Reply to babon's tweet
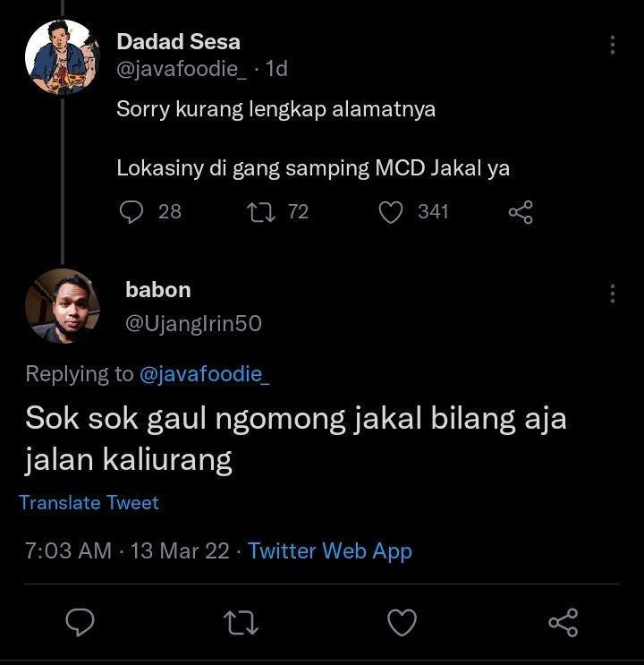Viewport: 644px width, 665px height. 80,622
